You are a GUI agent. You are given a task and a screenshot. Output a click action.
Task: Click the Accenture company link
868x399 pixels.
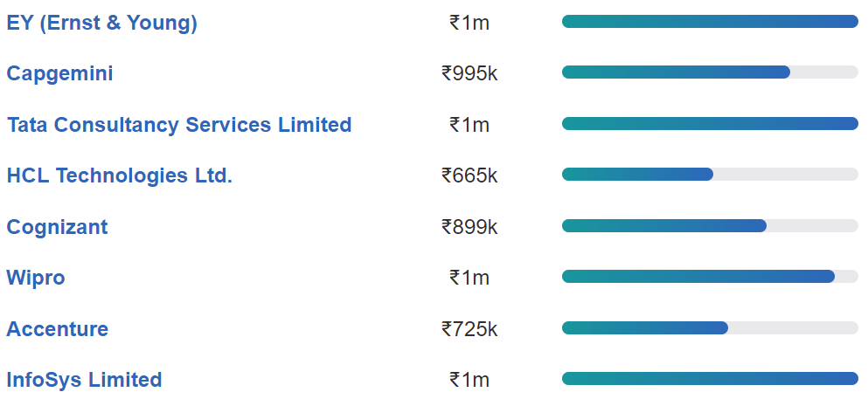tap(58, 329)
